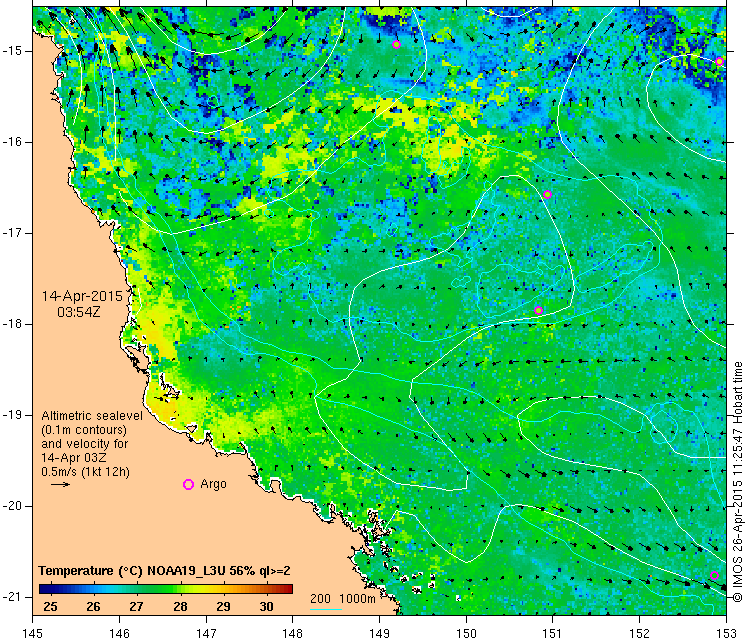This screenshot has width=750, height=640.
Task: Click the velocity scale arrow in legend
Action: tap(60, 485)
